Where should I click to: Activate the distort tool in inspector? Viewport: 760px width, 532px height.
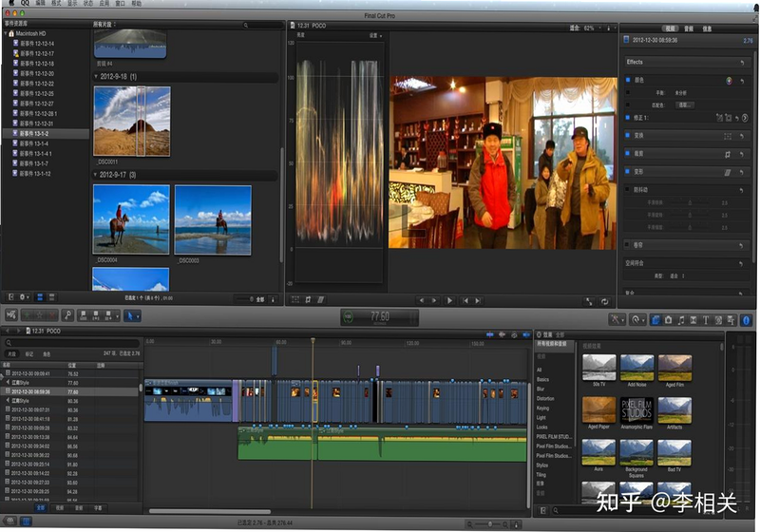pos(728,172)
